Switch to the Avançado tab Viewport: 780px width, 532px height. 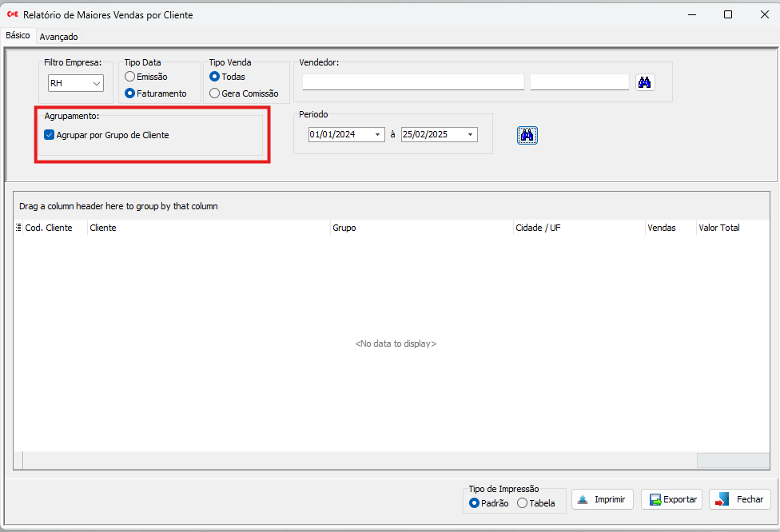pyautogui.click(x=58, y=37)
